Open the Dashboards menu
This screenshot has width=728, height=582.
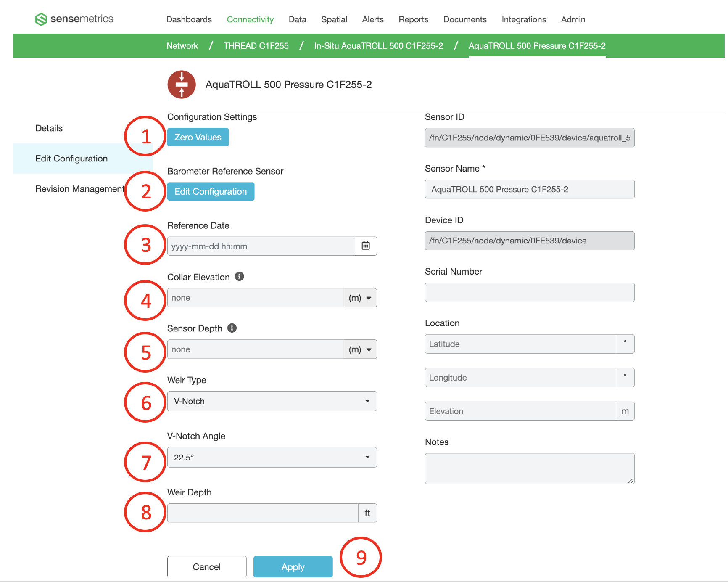point(189,19)
